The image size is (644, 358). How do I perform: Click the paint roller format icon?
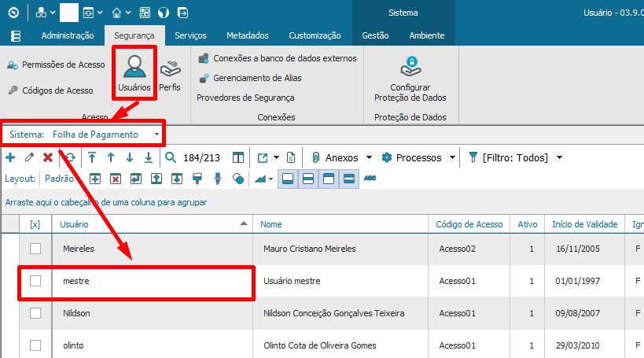tap(197, 179)
